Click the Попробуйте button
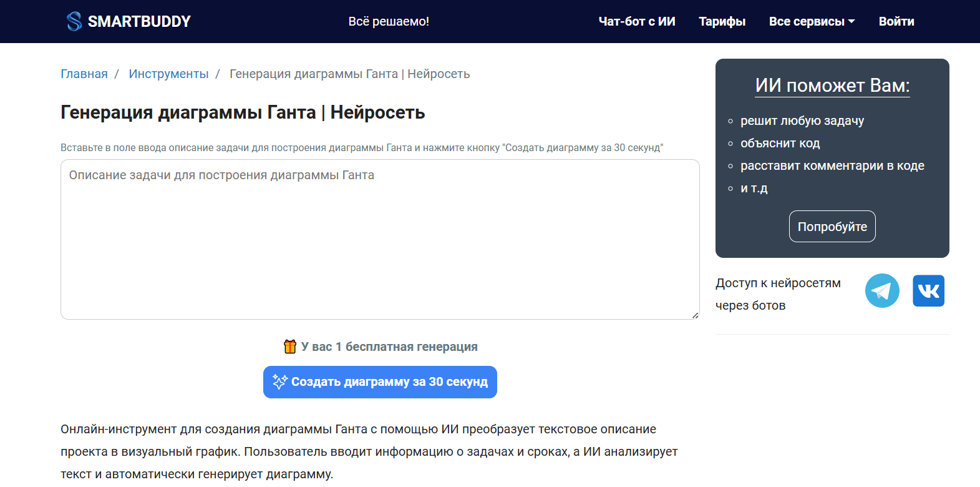The height and width of the screenshot is (487, 980). tap(832, 227)
